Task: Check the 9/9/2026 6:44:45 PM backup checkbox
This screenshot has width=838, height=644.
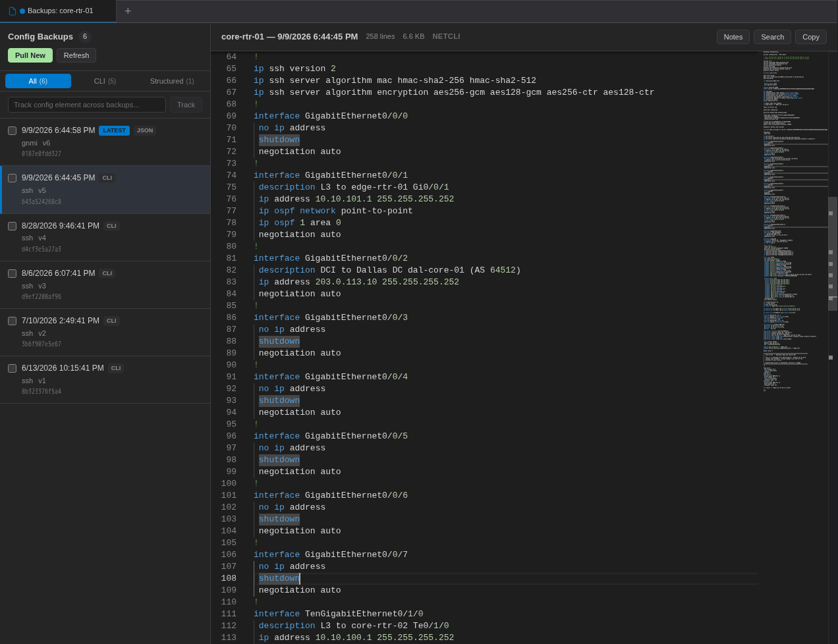Action: coord(12,178)
